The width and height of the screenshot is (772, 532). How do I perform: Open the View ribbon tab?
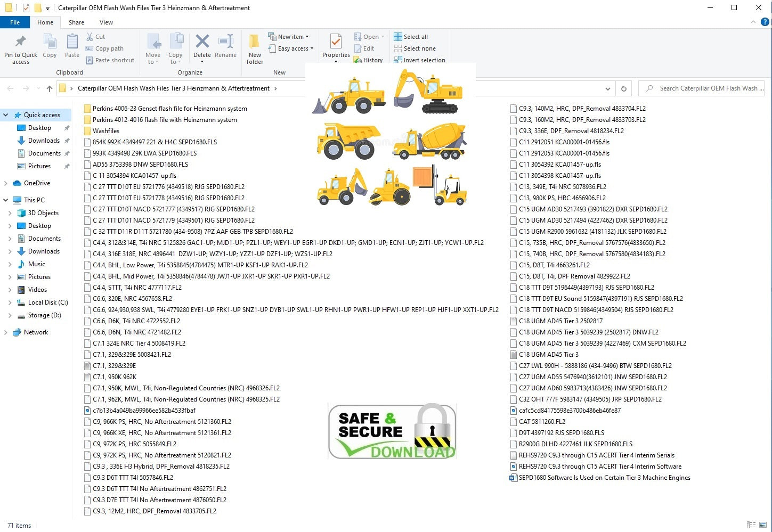(106, 22)
